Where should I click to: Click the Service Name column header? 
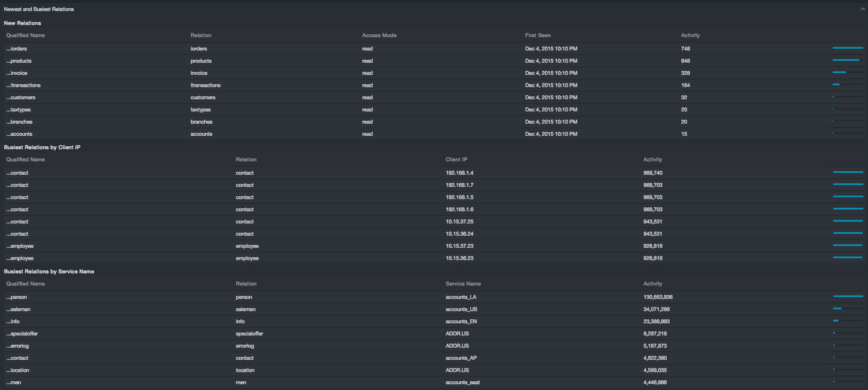(463, 284)
